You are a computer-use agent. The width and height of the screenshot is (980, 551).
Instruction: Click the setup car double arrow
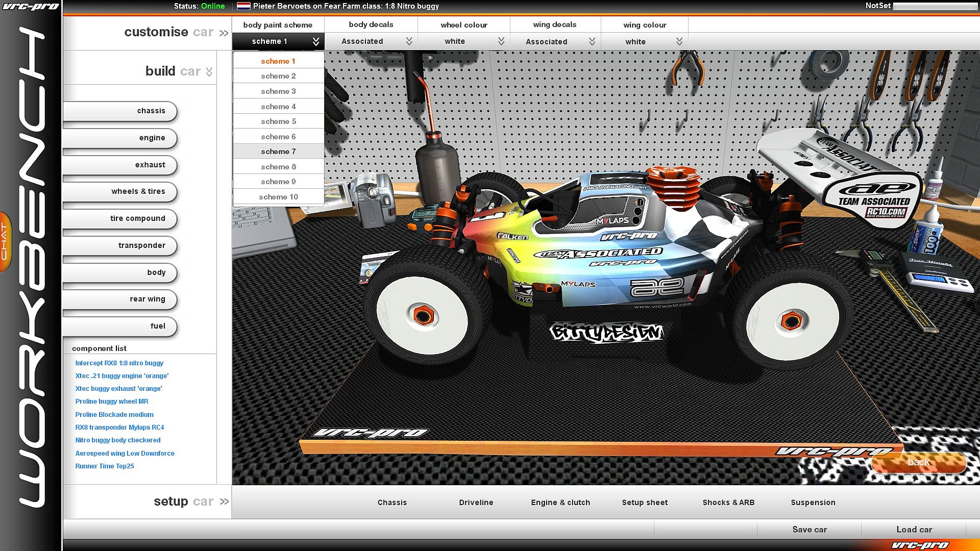[x=224, y=502]
